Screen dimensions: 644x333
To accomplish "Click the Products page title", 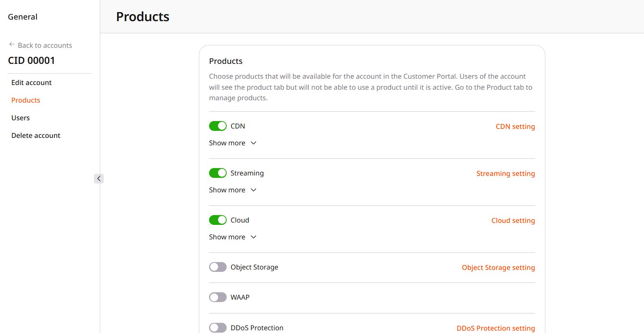I will tap(143, 17).
